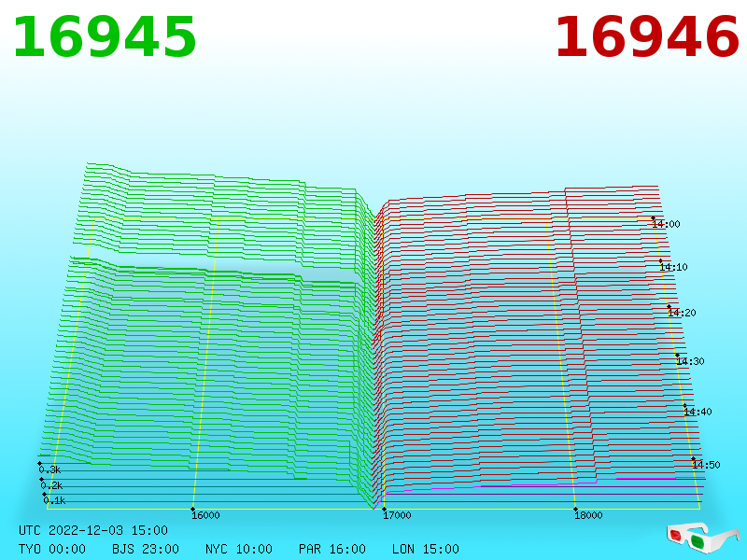Click the 14:10 time axis label

pos(673,267)
